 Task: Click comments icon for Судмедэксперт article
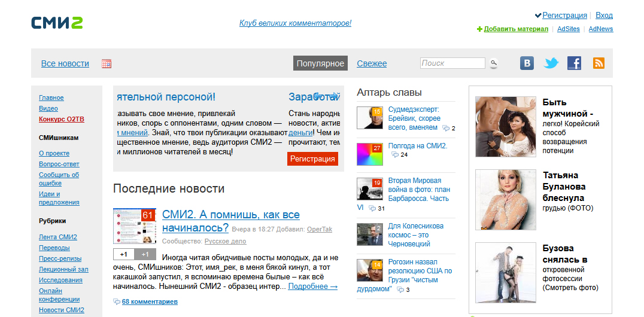[x=446, y=128]
